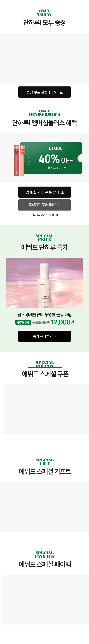
Task: Select the 특가 구매하기 button
Action: pyautogui.click(x=44, y=336)
